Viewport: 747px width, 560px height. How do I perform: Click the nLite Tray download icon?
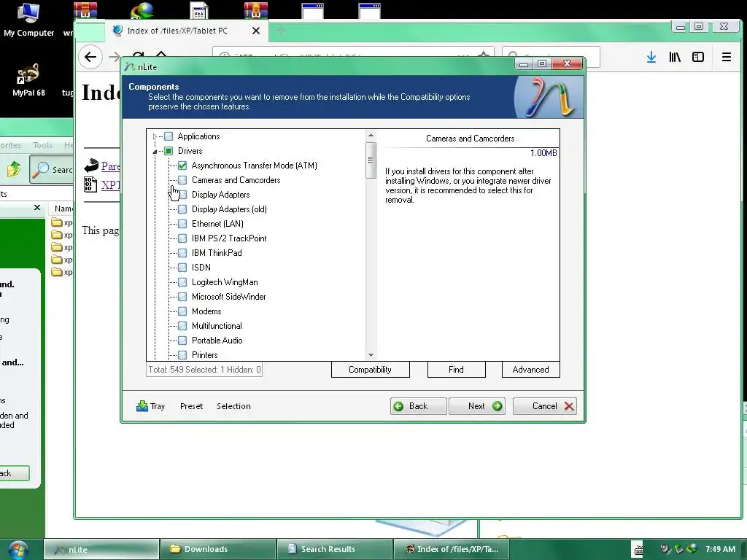tap(142, 405)
